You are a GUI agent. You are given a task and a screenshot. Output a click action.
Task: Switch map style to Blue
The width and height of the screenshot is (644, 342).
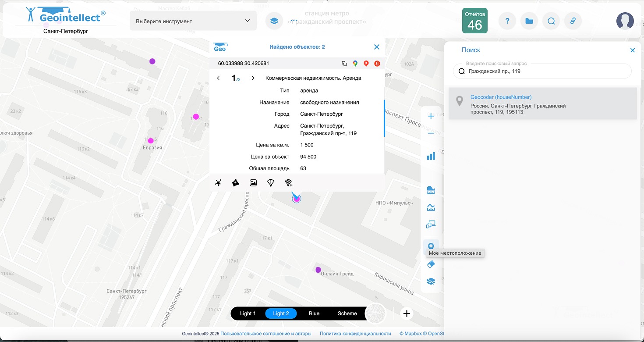tap(314, 313)
